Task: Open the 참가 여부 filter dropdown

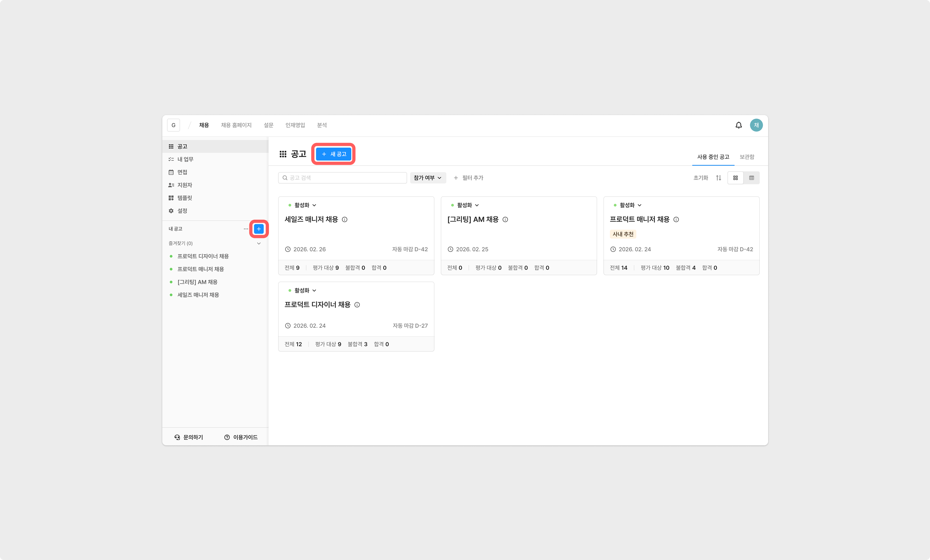Action: tap(428, 178)
